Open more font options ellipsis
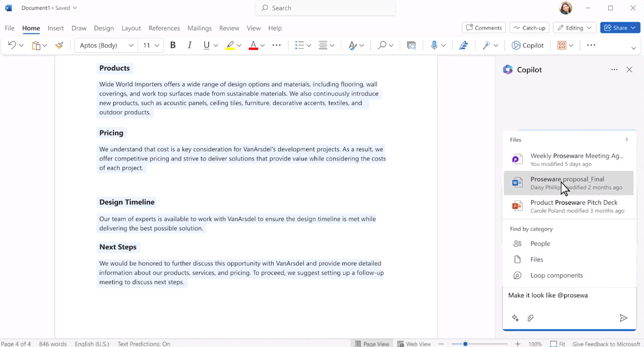Viewport: 644px width, 347px height. (277, 46)
